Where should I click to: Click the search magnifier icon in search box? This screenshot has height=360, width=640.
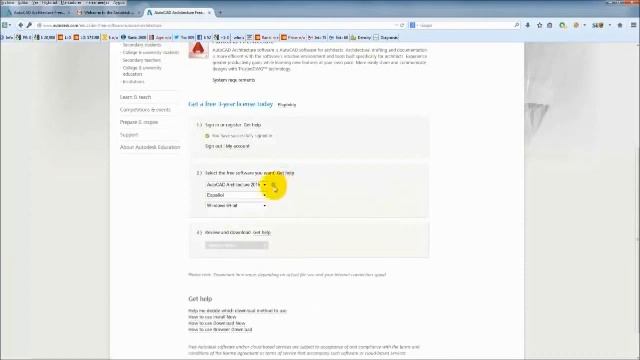click(x=517, y=25)
